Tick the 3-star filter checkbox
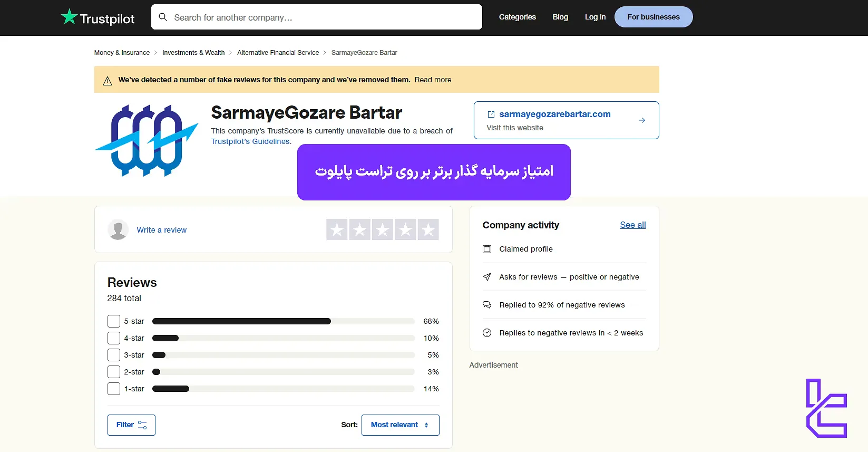The height and width of the screenshot is (452, 868). (114, 355)
